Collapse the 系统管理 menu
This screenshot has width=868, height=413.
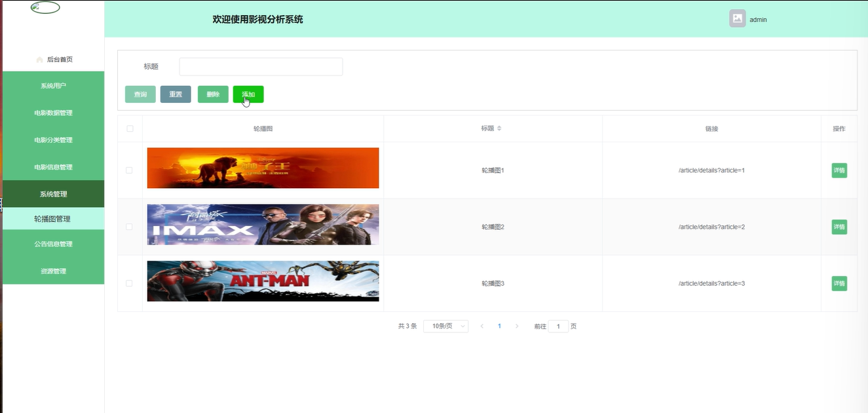point(53,194)
